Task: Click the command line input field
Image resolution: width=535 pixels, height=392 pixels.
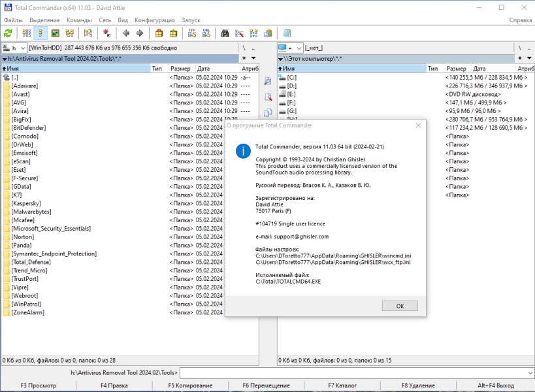Action: click(x=353, y=373)
